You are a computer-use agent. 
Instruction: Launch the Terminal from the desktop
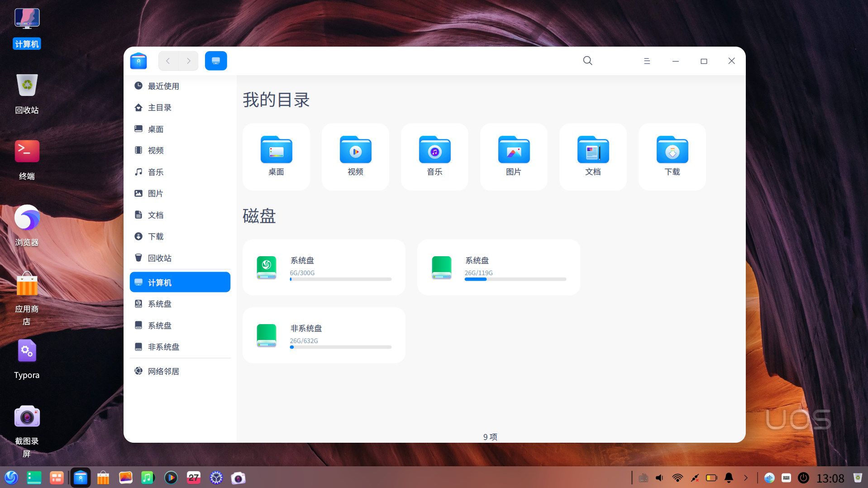click(x=27, y=151)
